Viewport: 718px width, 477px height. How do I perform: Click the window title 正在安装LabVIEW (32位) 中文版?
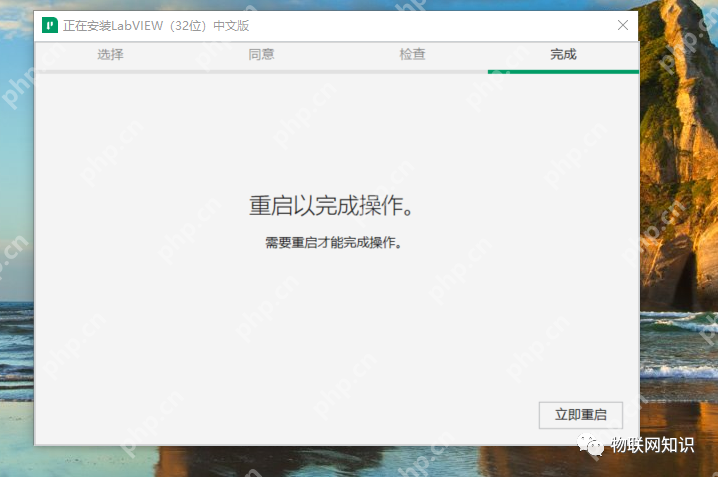pos(156,26)
